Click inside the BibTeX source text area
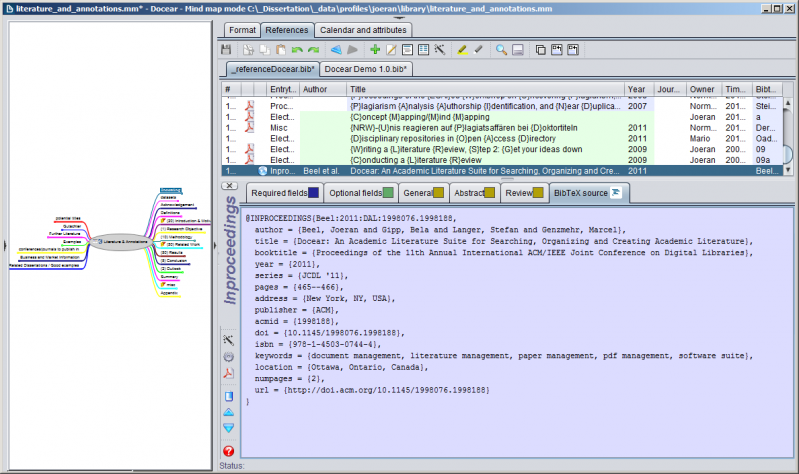 (x=517, y=332)
